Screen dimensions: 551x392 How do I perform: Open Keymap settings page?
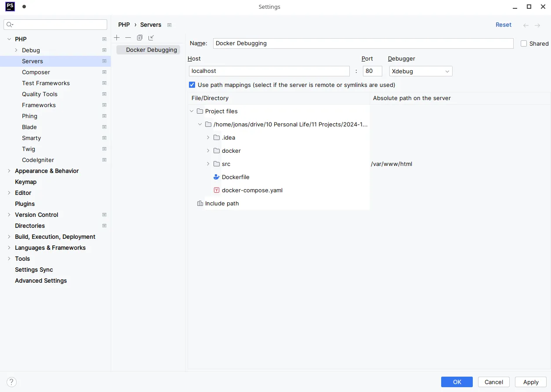point(25,182)
